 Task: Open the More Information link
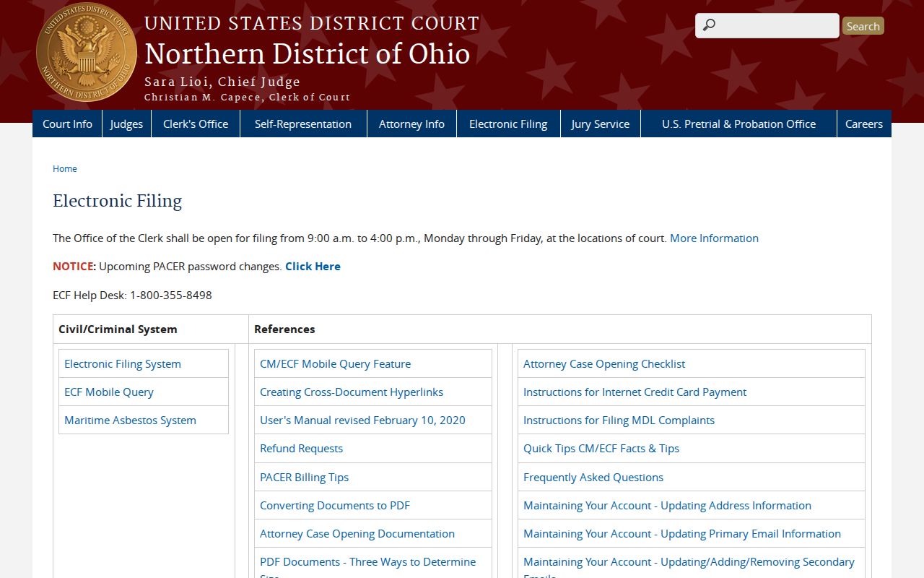click(714, 238)
